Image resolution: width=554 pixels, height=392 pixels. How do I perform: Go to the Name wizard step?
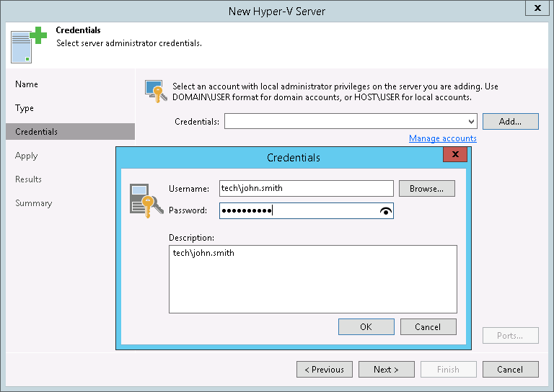pos(27,84)
